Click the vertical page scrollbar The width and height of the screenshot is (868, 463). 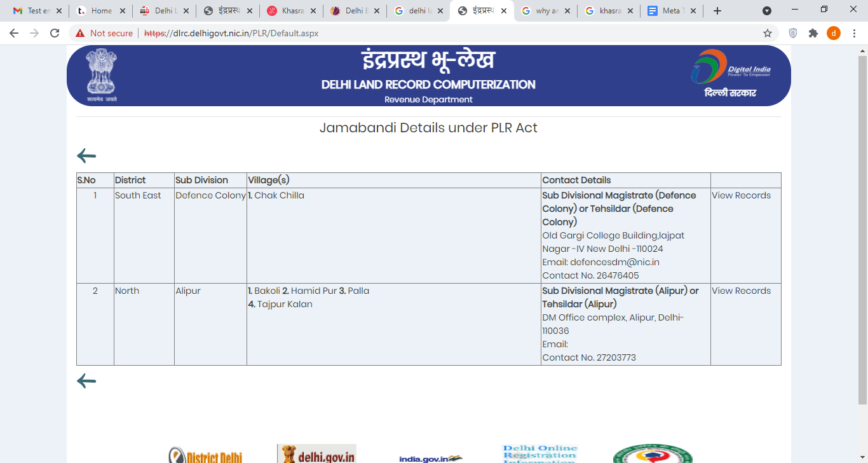(862, 229)
